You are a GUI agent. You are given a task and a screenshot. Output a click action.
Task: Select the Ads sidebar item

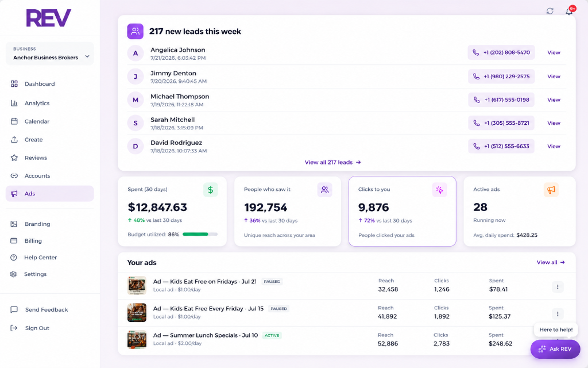(x=49, y=194)
